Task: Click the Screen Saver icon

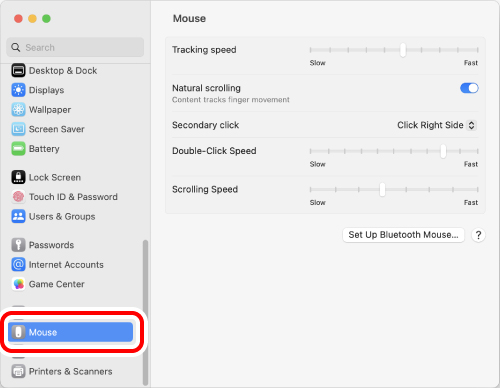Action: (x=18, y=129)
